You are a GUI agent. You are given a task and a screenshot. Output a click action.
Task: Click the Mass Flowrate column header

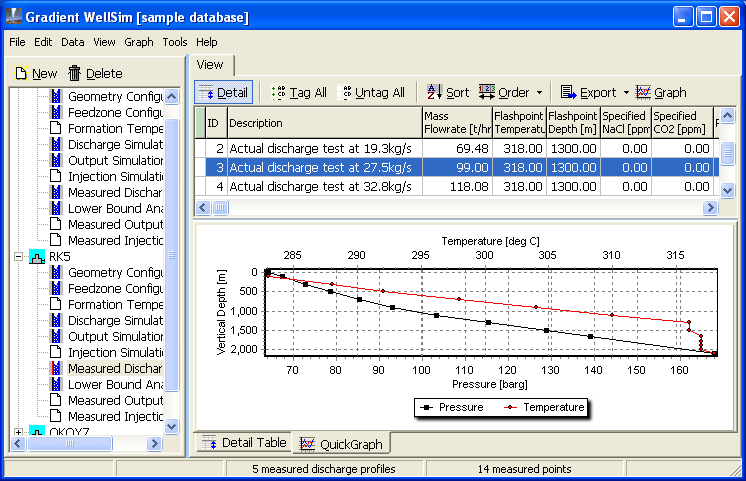[457, 123]
